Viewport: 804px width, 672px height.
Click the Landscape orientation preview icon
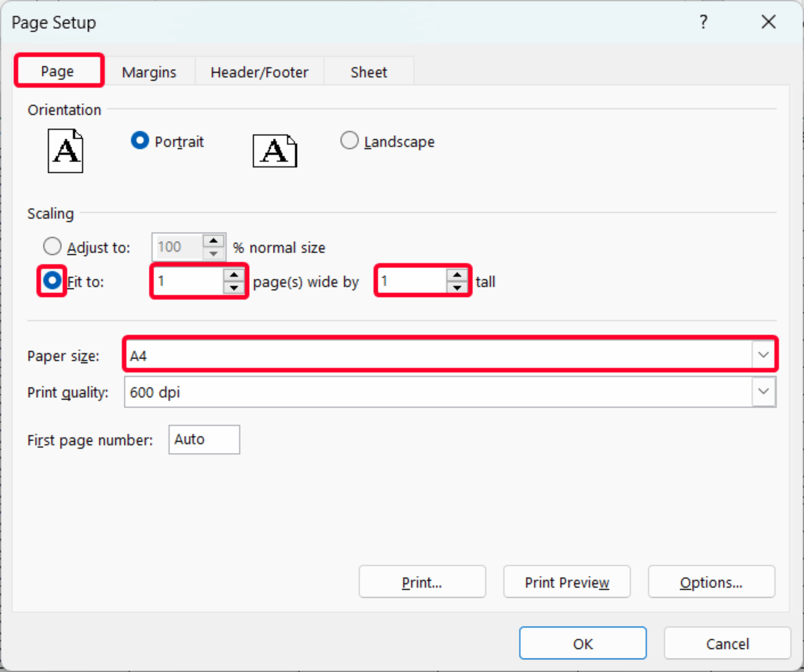(274, 151)
